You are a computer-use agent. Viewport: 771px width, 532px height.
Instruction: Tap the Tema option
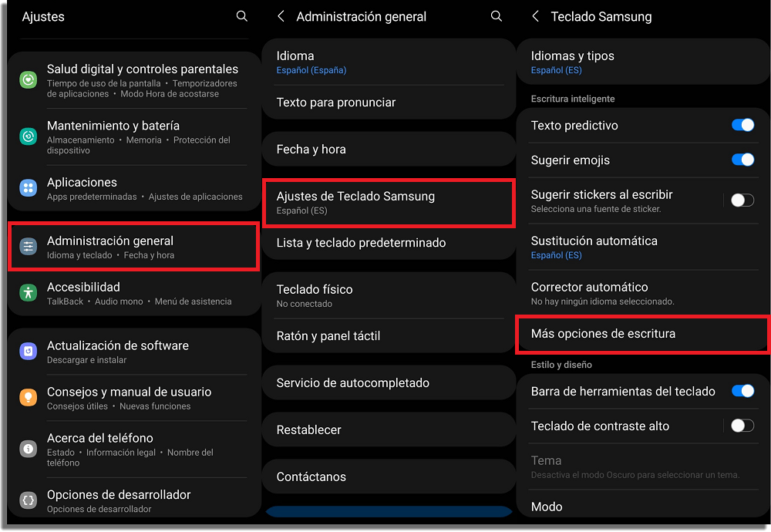coord(643,466)
